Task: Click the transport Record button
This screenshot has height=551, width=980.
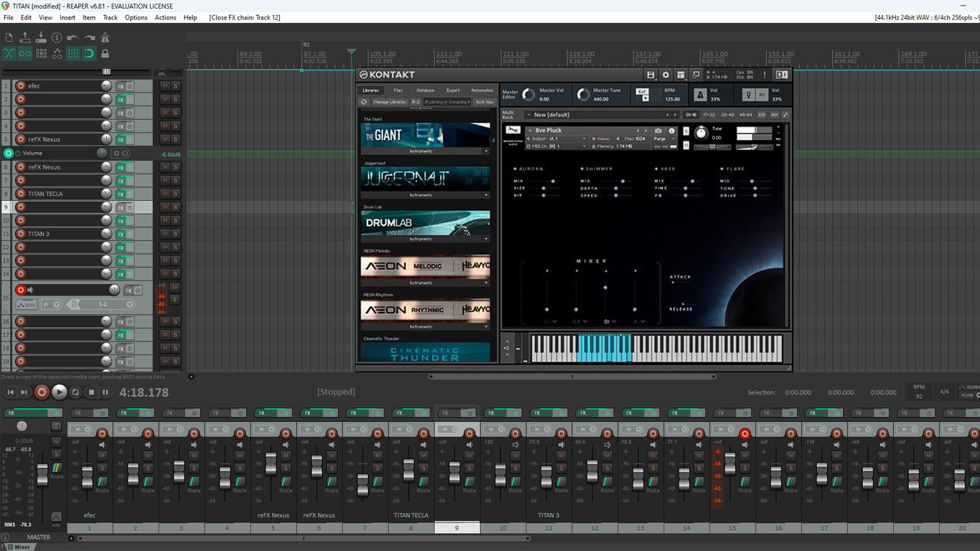Action: [42, 392]
